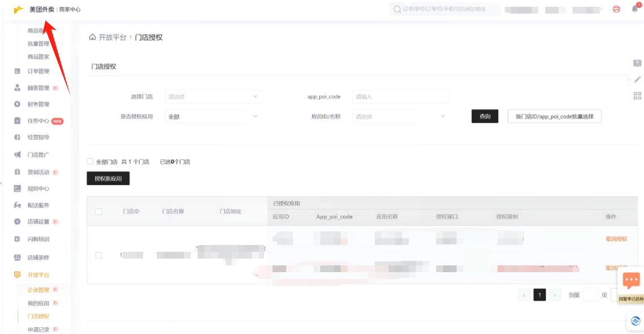Check the 全部门店 checkbox
This screenshot has width=644, height=334.
[x=90, y=162]
